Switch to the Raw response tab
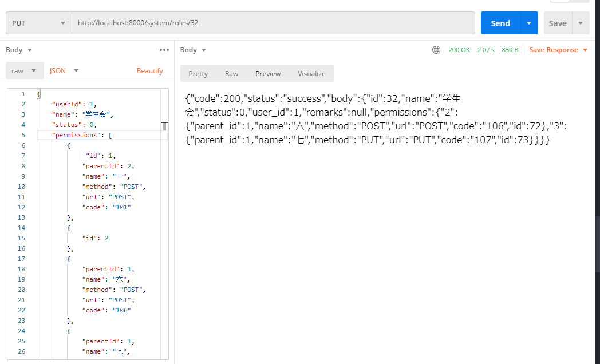Screen dimensions: 600x364 pos(231,73)
